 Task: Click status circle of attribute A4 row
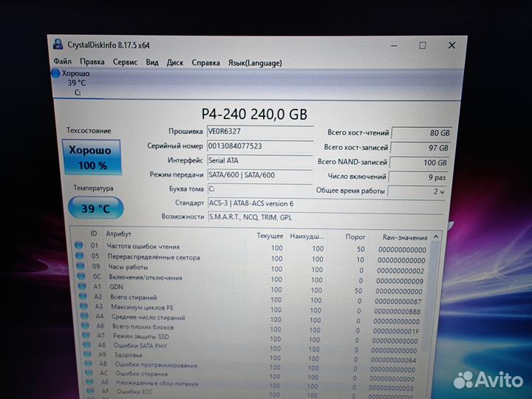85,316
